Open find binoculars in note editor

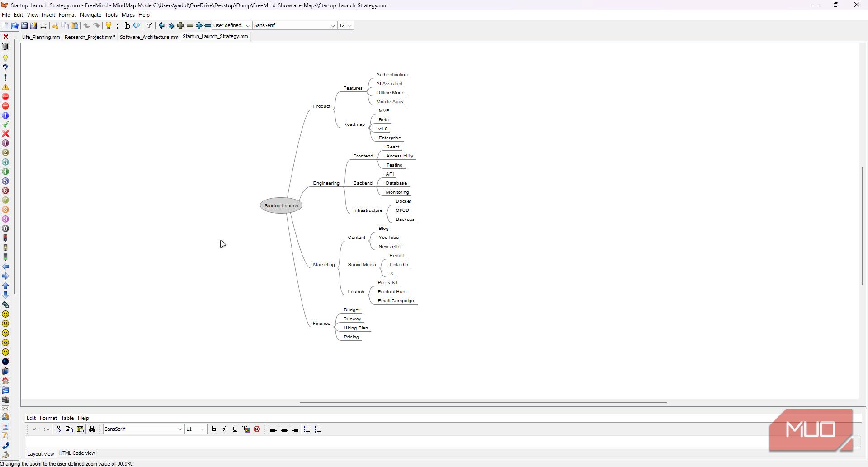pyautogui.click(x=92, y=429)
